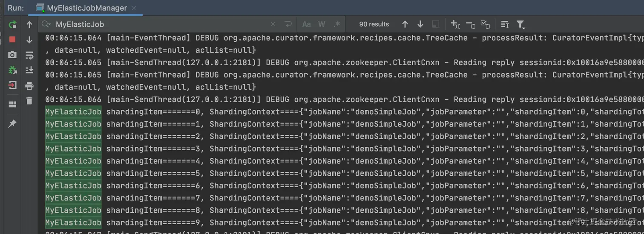Click the log line at 00:06:15.066
Screen dimensions: 644x234
(345, 100)
